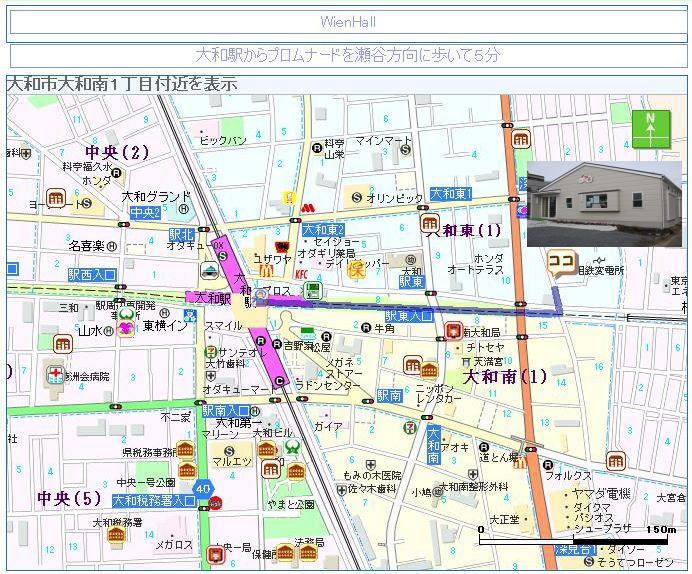Click the 駅西入口 intersection label
The height and width of the screenshot is (574, 692).
[92, 273]
